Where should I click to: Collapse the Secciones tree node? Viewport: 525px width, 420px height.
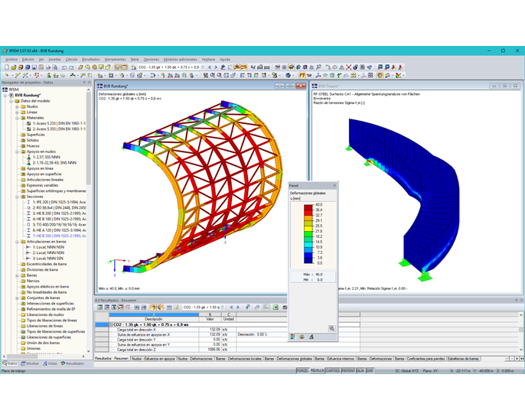click(x=17, y=197)
